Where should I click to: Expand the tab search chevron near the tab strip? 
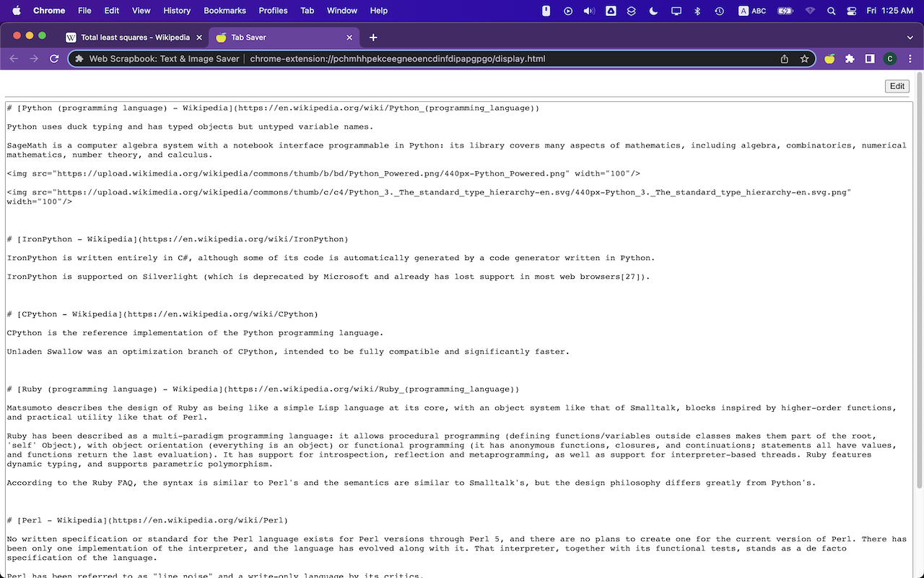tap(910, 37)
